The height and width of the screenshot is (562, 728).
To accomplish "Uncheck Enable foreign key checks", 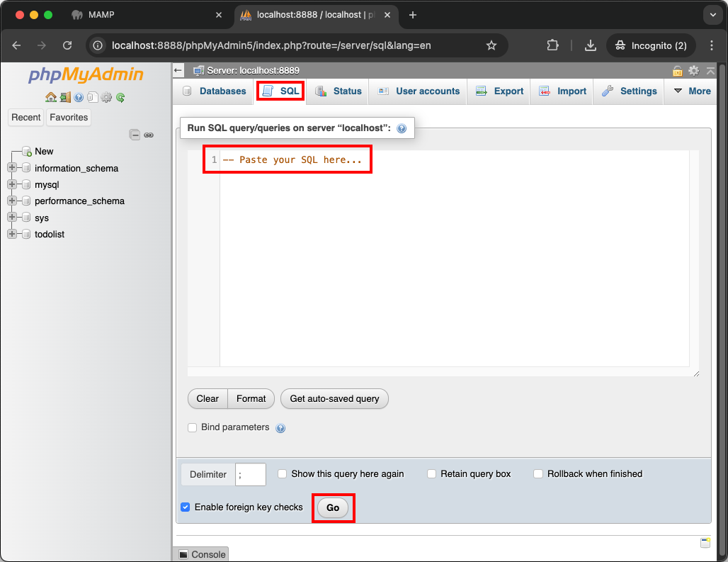I will point(186,507).
